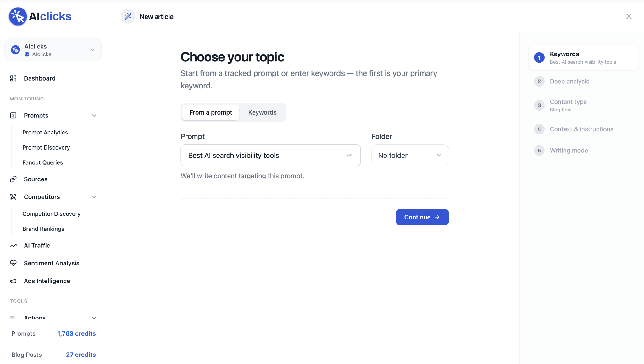
Task: Click the Competitors crossed-swords icon
Action: click(x=13, y=197)
